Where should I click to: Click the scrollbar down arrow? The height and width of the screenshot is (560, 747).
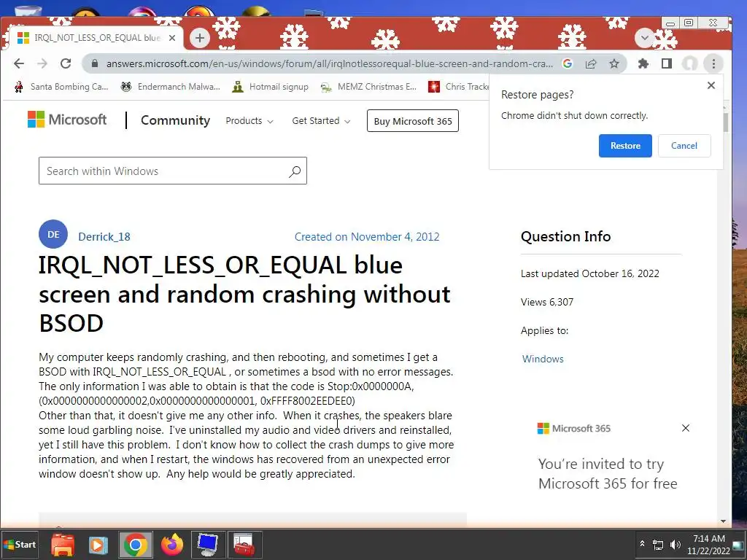[x=723, y=521]
